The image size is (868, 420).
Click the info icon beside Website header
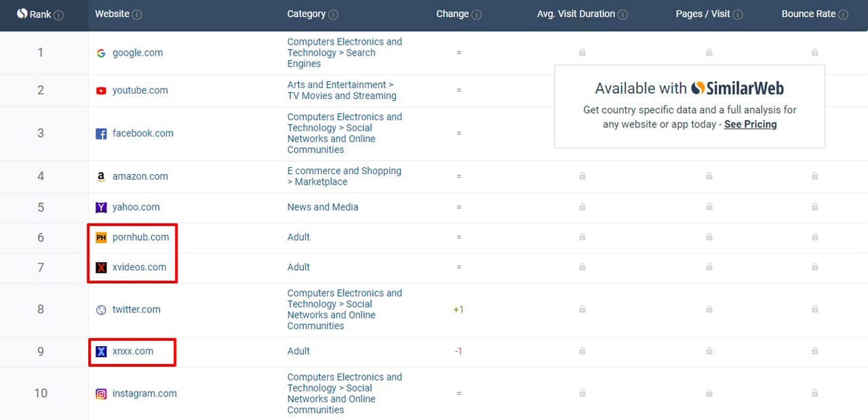click(x=138, y=14)
